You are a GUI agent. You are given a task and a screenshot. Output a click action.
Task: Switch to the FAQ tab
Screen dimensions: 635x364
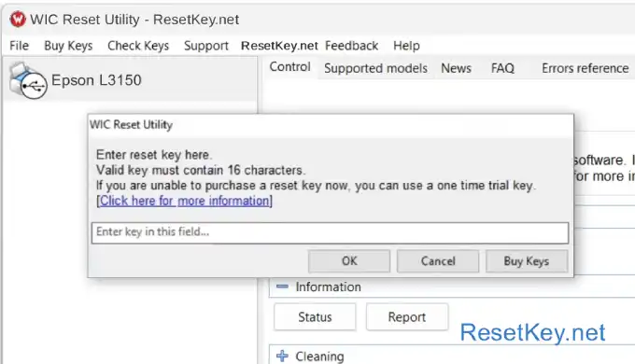coord(502,68)
